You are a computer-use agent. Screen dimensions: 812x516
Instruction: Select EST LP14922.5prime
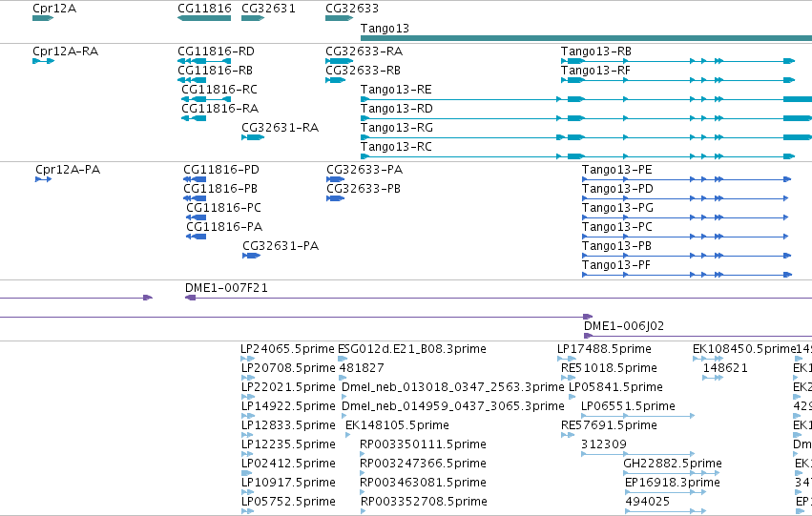click(x=288, y=406)
